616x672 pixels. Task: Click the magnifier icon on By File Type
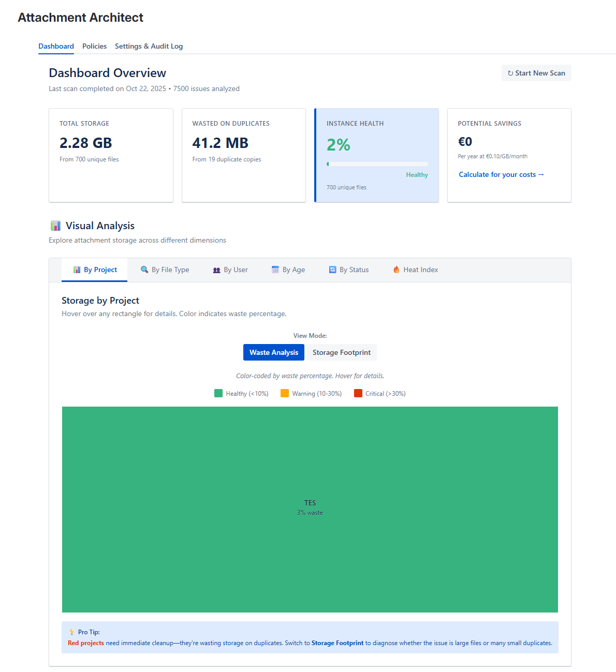[x=144, y=270]
